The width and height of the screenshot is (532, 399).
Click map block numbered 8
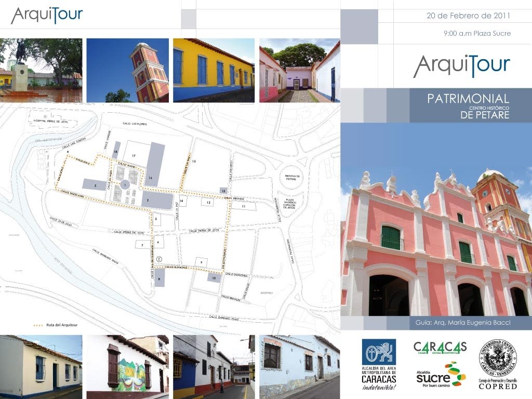tap(159, 278)
